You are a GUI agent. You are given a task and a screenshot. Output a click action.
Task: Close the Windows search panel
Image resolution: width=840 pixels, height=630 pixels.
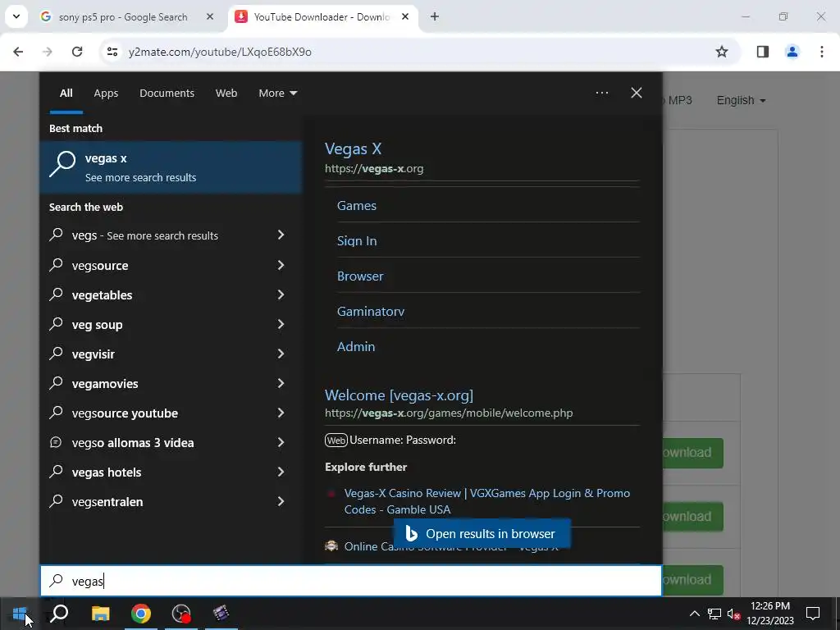637,93
